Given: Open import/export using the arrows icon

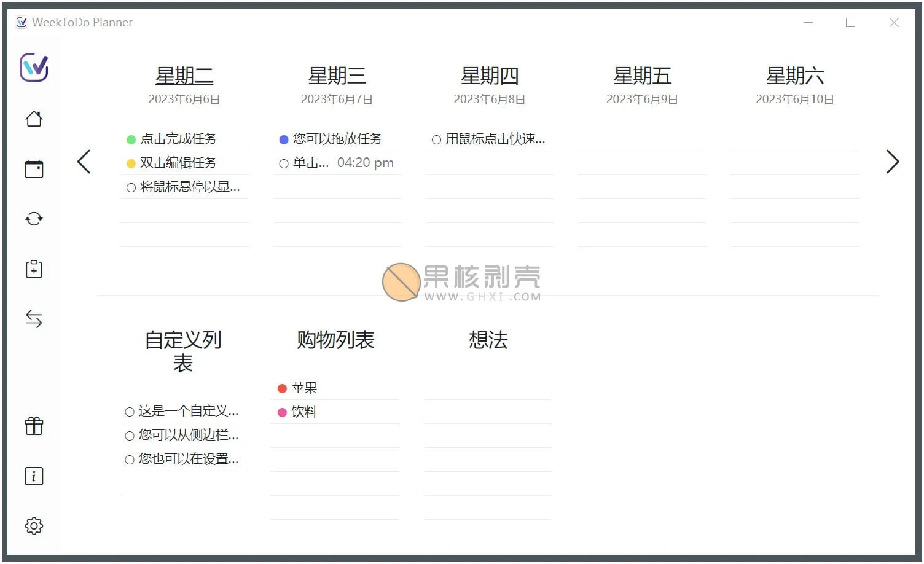Looking at the screenshot, I should [34, 318].
